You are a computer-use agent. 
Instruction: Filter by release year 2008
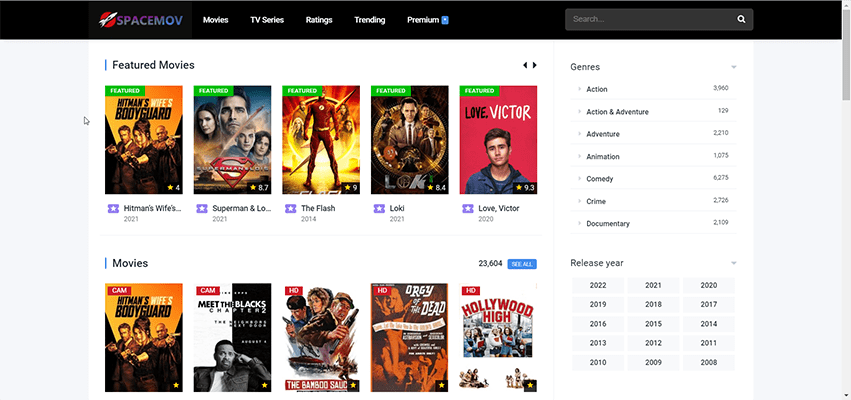(x=708, y=363)
